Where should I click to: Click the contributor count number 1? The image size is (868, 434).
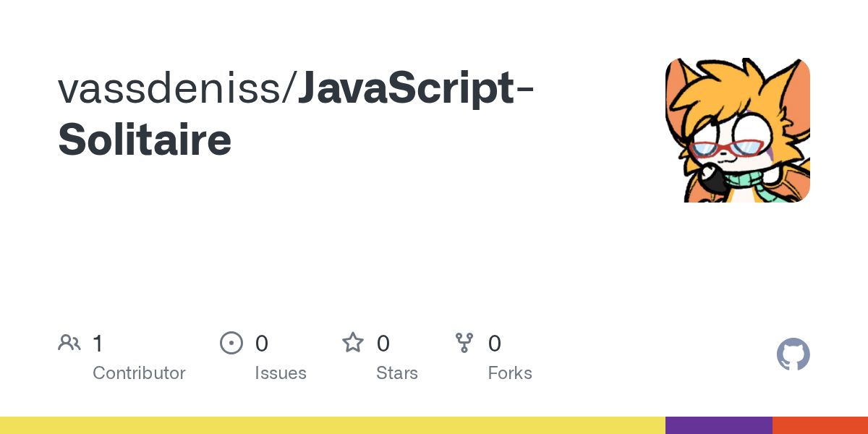98,343
